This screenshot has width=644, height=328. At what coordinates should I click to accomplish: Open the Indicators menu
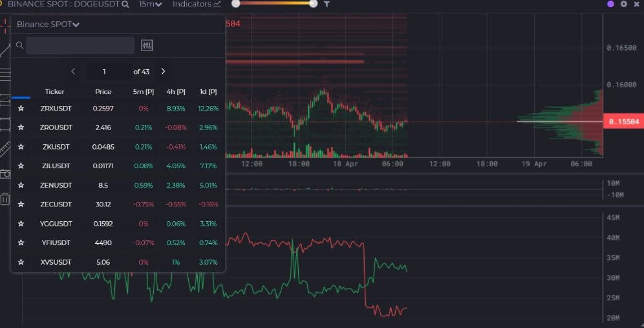point(196,4)
